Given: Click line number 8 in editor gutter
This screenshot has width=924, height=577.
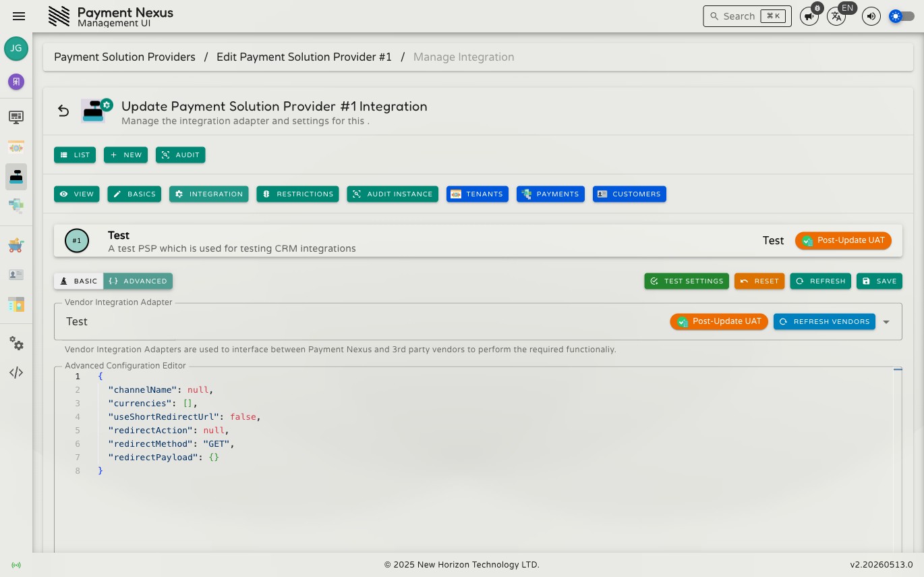Looking at the screenshot, I should [x=78, y=471].
